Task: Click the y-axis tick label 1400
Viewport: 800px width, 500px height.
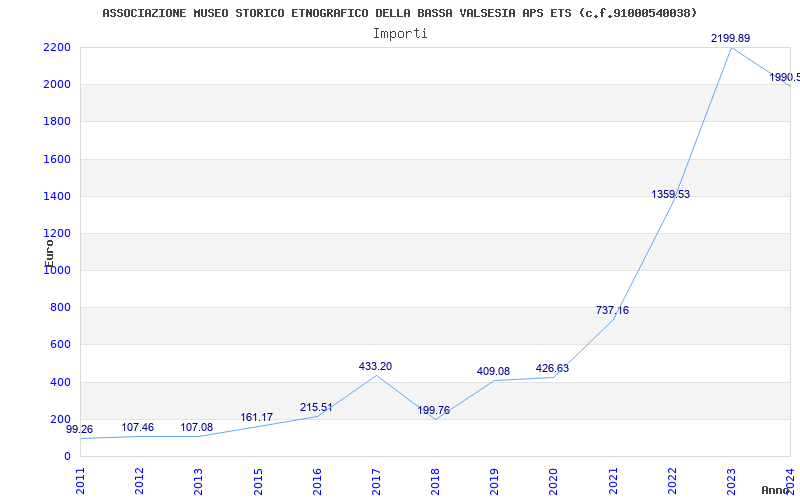Action: coord(57,196)
